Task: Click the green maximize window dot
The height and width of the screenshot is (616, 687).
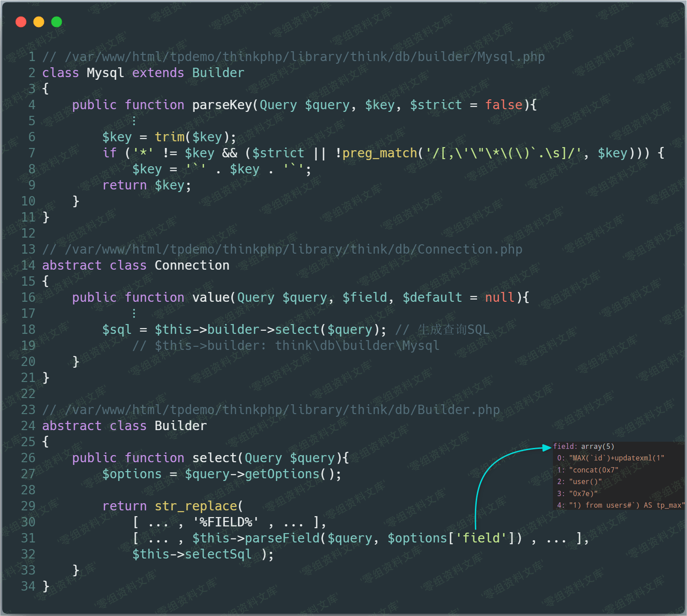Action: (x=57, y=22)
